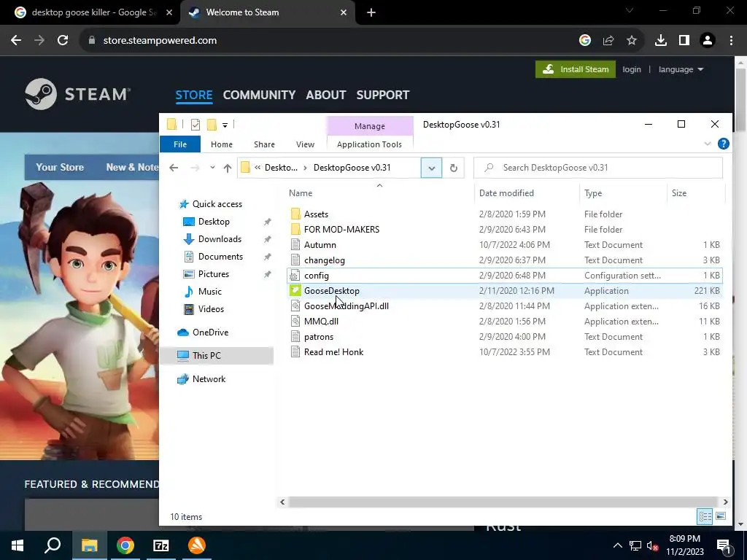Viewport: 747px width, 560px height.
Task: Open Chrome downloads icon
Action: pyautogui.click(x=661, y=41)
